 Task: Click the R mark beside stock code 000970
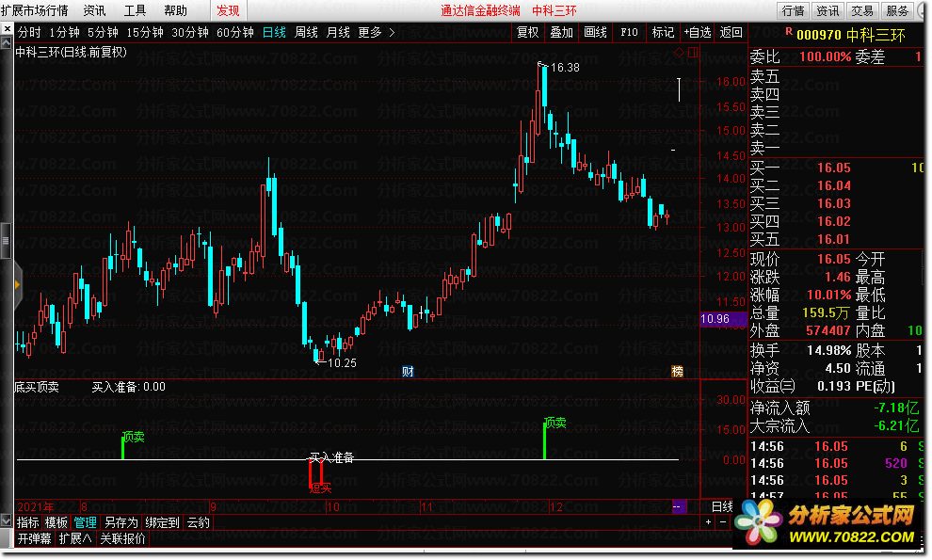789,31
